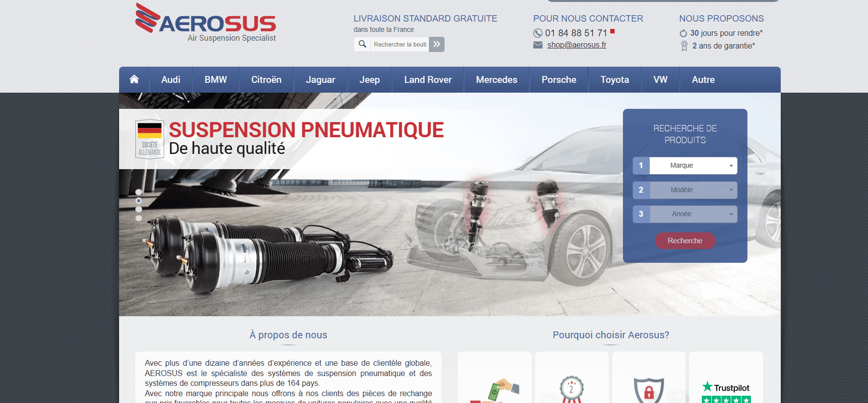Image resolution: width=868 pixels, height=403 pixels.
Task: Select the first carousel slide dot
Action: [139, 192]
